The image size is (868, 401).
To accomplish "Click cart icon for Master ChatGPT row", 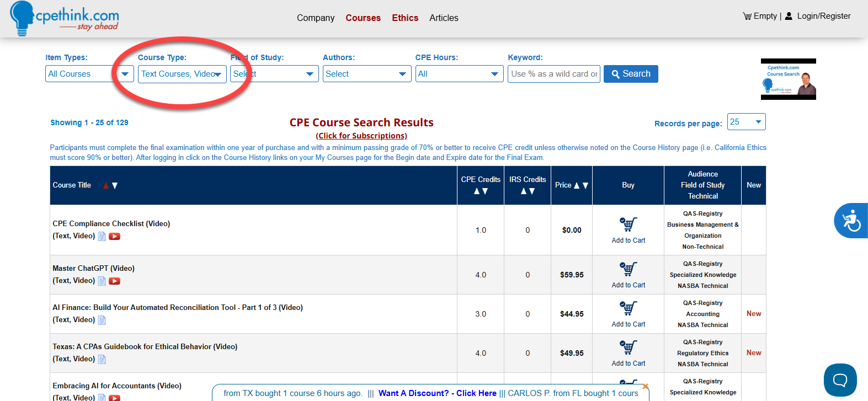I will [x=628, y=269].
